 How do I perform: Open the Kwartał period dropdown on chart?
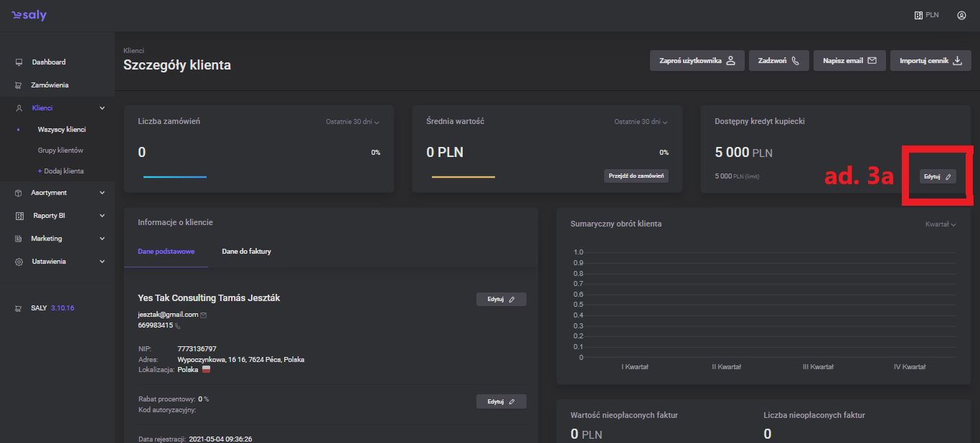941,224
